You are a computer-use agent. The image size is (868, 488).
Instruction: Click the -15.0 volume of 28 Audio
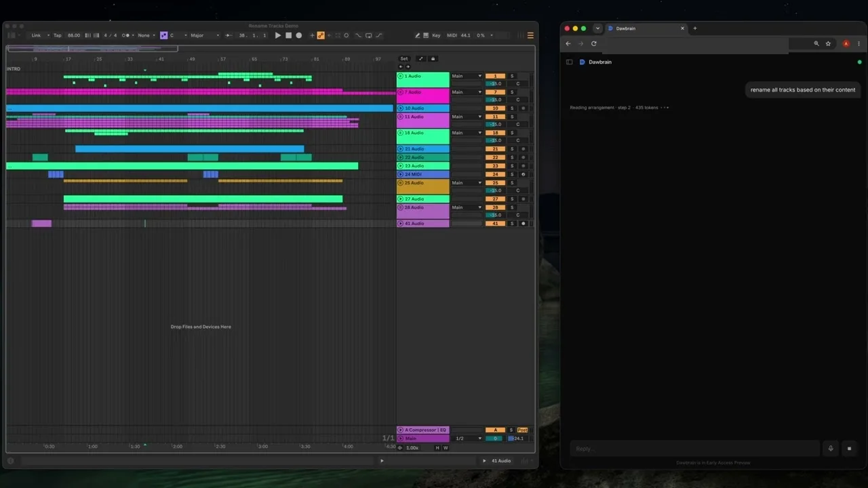click(495, 216)
